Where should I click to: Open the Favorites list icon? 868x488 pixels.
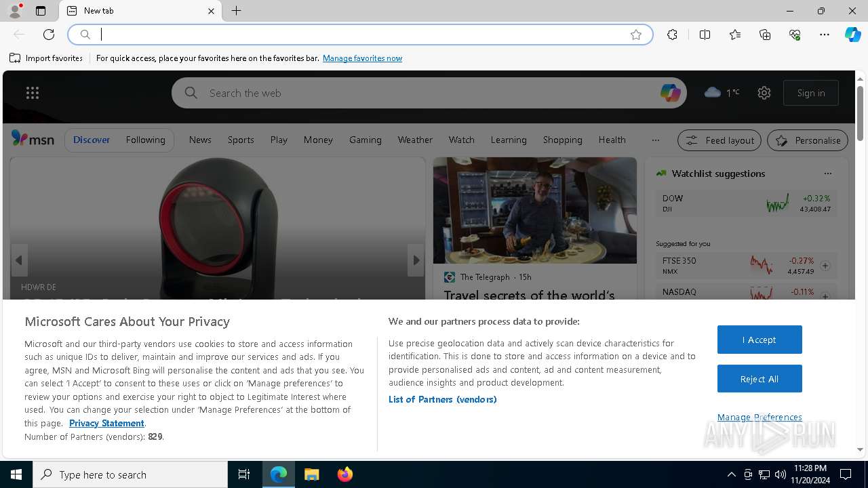click(735, 35)
